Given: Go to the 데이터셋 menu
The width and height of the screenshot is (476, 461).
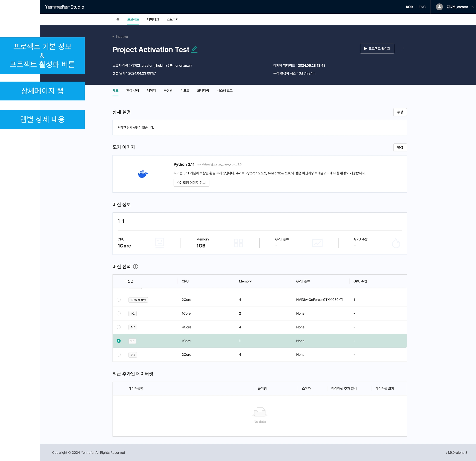Looking at the screenshot, I should click(153, 19).
